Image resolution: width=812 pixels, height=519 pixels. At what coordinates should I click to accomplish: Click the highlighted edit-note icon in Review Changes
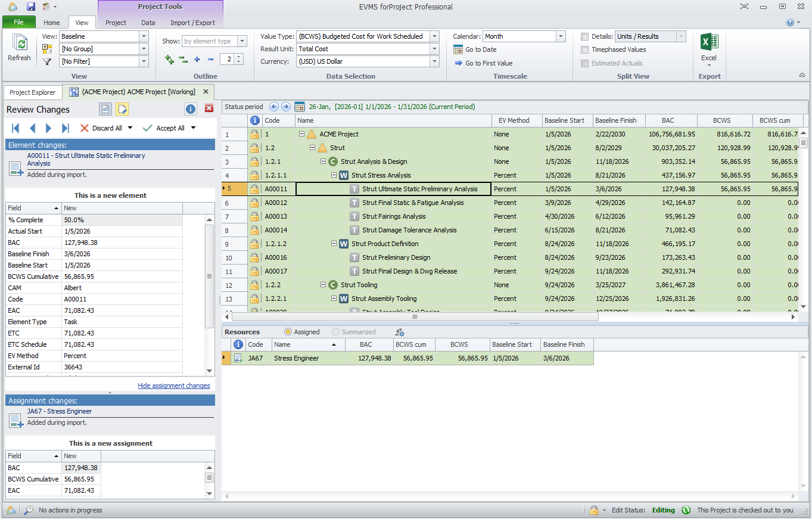[122, 108]
